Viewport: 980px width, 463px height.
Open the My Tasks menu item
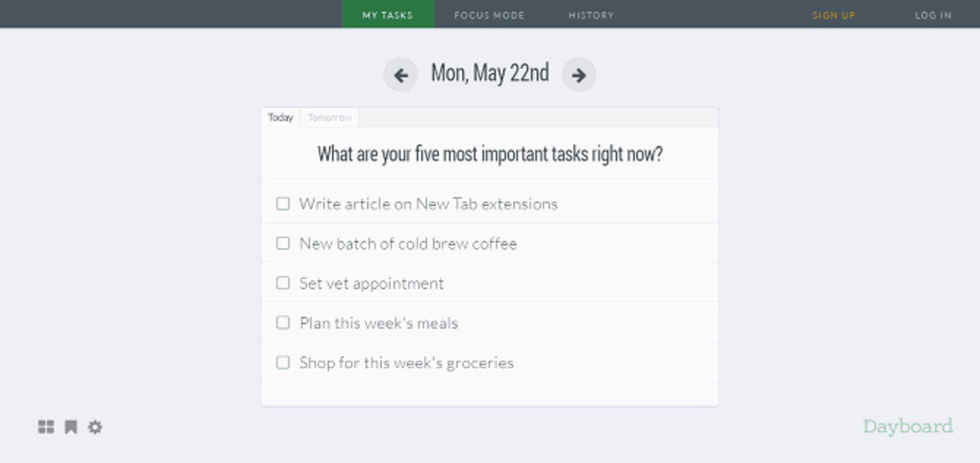[388, 14]
